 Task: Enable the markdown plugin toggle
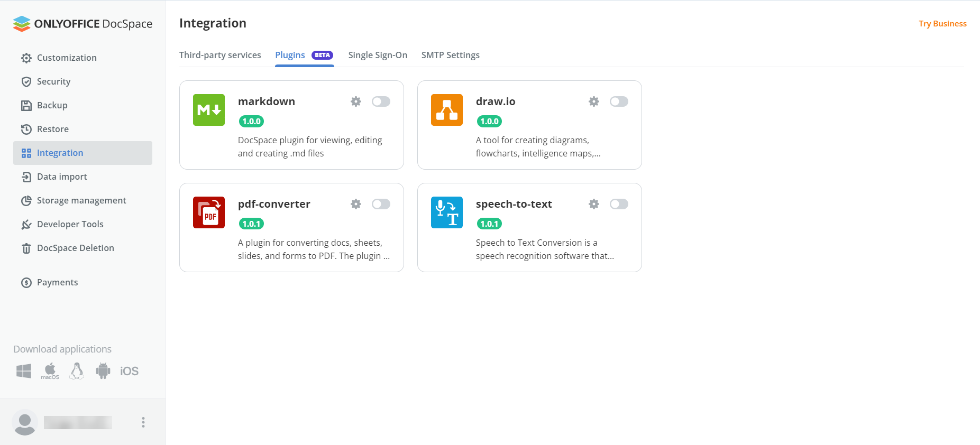click(x=381, y=101)
